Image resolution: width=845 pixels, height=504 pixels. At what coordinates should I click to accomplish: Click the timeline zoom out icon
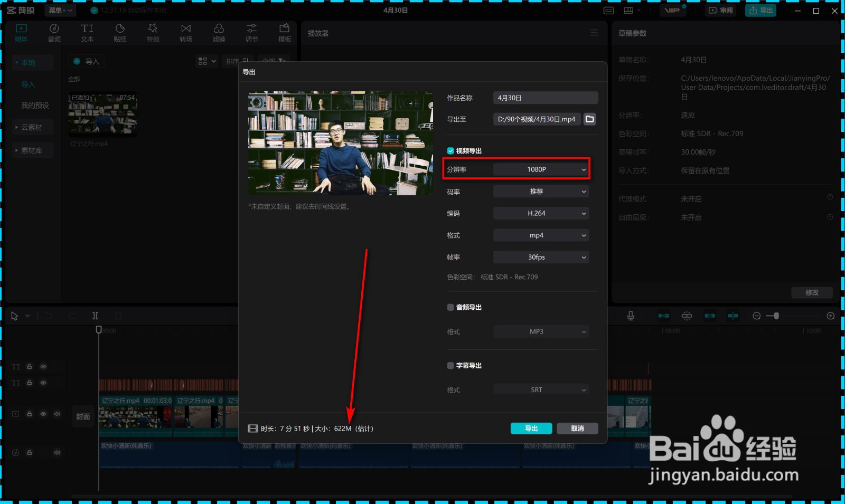pyautogui.click(x=757, y=316)
